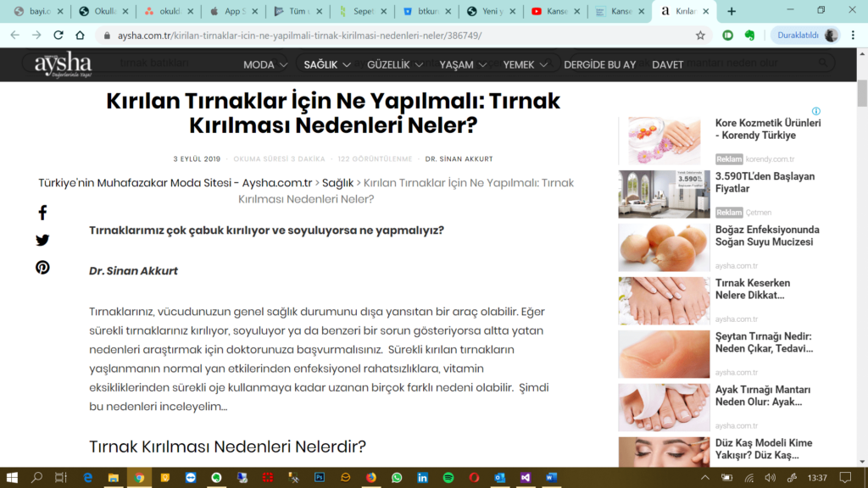Image resolution: width=868 pixels, height=488 pixels.
Task: Open the Sağlık breadcrumb link
Action: pos(337,183)
